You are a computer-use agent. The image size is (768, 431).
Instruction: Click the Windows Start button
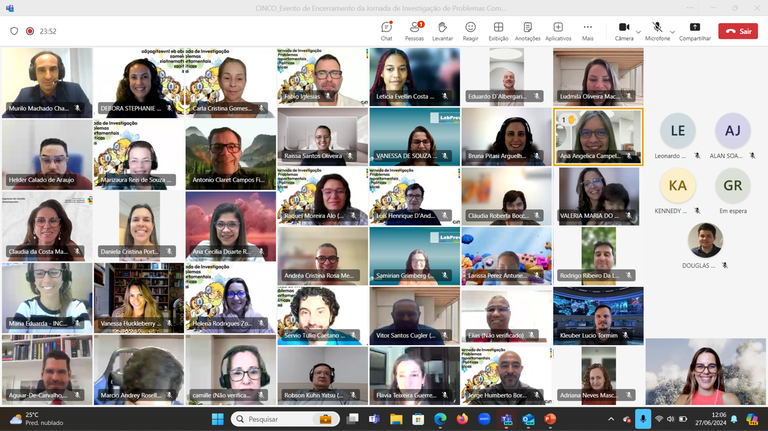[x=218, y=419]
